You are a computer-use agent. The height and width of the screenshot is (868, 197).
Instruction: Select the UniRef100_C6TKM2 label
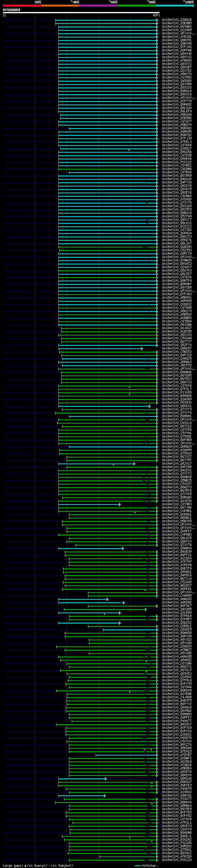tap(177, 78)
